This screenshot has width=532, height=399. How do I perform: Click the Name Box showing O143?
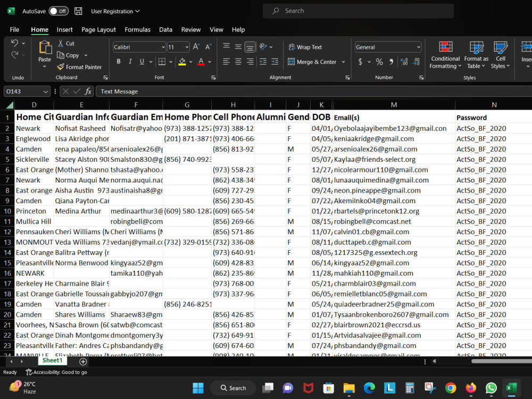tap(27, 92)
